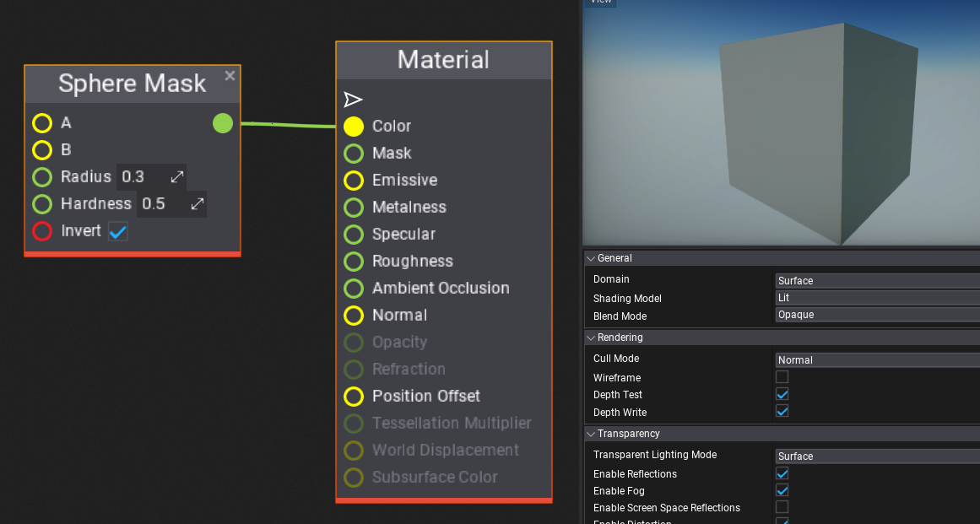Click the Enable Fog label

[x=619, y=491]
